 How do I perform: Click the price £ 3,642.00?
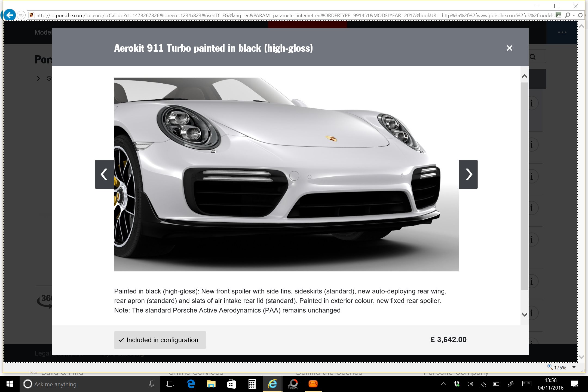[x=448, y=340]
